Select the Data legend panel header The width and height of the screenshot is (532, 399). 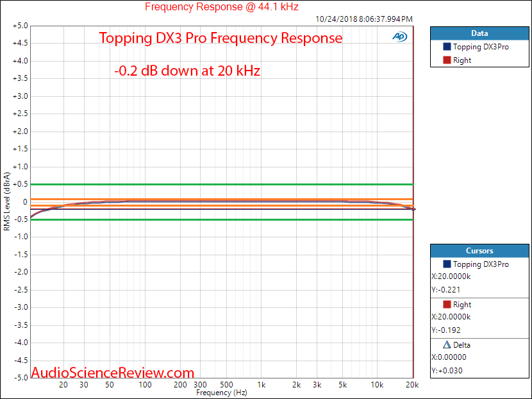pyautogui.click(x=479, y=33)
